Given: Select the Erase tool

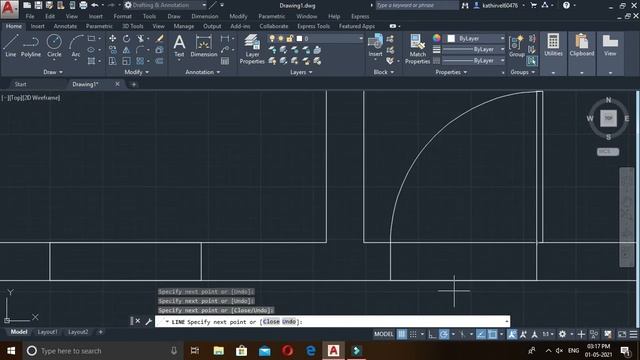Looking at the screenshot, I should [x=160, y=38].
